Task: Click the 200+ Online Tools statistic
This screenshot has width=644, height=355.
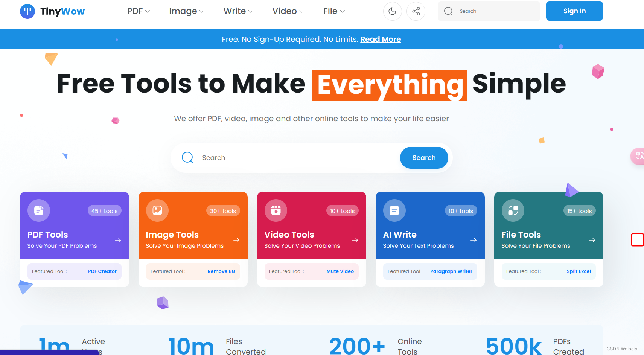Action: pos(376,346)
